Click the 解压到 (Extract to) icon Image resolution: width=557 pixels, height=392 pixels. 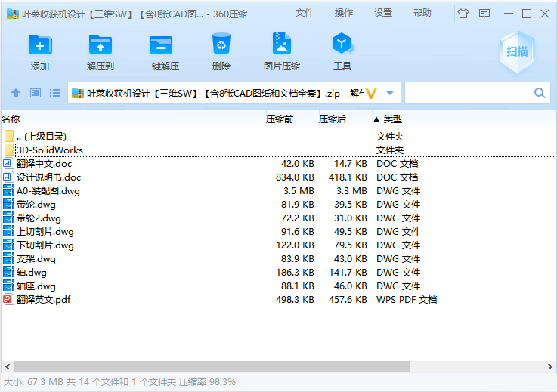(x=101, y=45)
